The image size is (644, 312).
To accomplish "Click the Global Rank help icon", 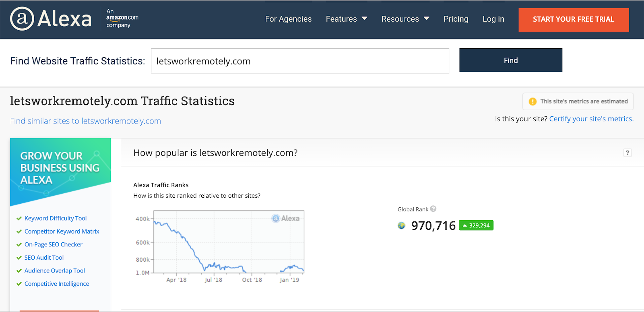I will coord(433,209).
